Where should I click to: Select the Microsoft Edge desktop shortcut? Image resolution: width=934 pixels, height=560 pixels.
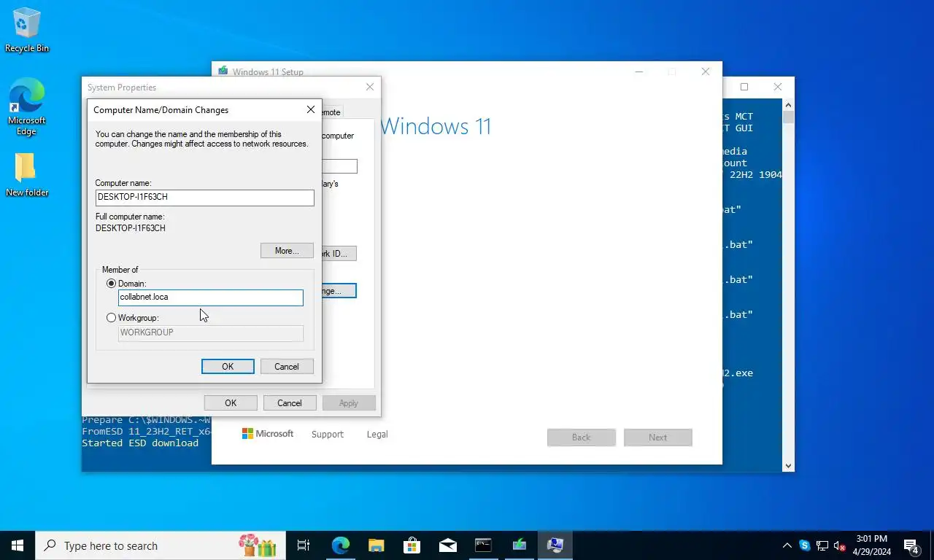click(x=26, y=106)
